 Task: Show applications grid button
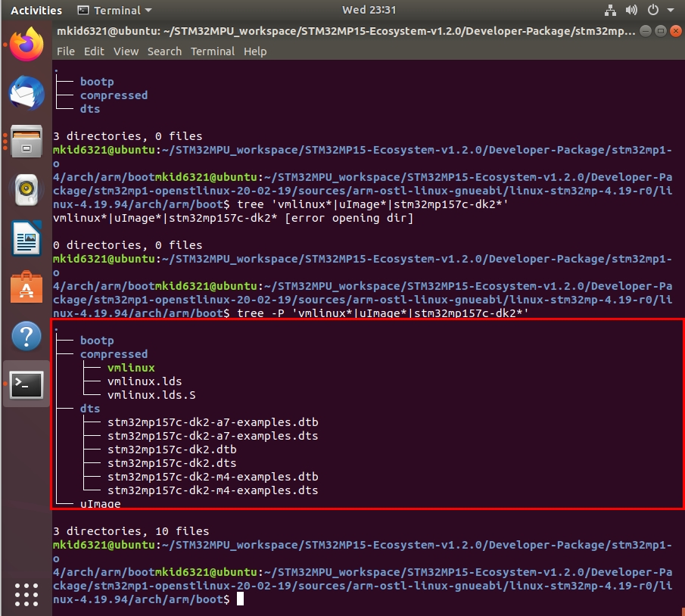point(26,595)
